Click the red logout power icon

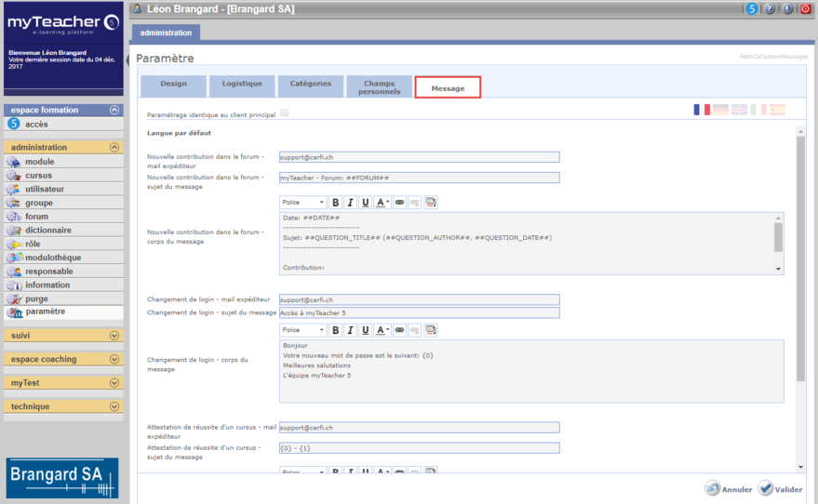coord(805,9)
